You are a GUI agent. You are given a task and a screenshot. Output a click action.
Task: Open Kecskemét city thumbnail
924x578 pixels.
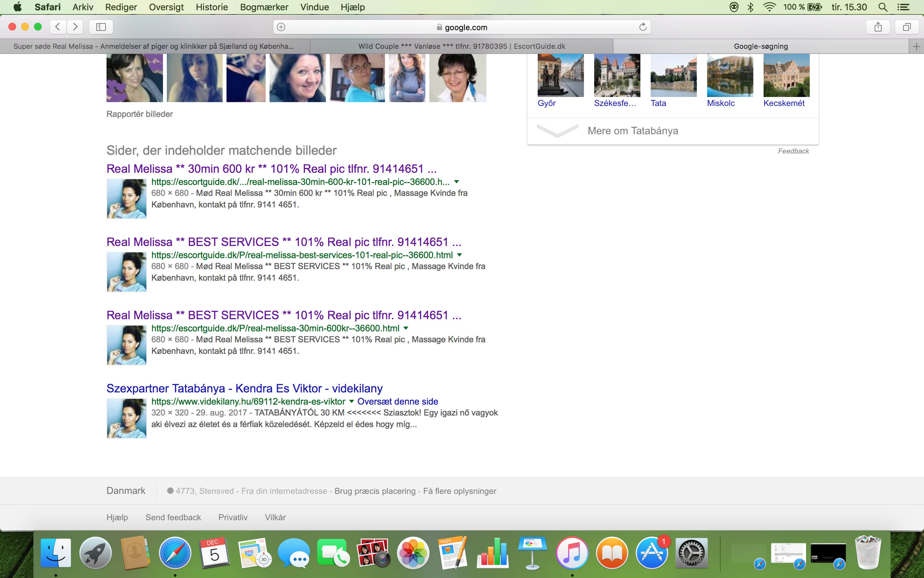787,75
